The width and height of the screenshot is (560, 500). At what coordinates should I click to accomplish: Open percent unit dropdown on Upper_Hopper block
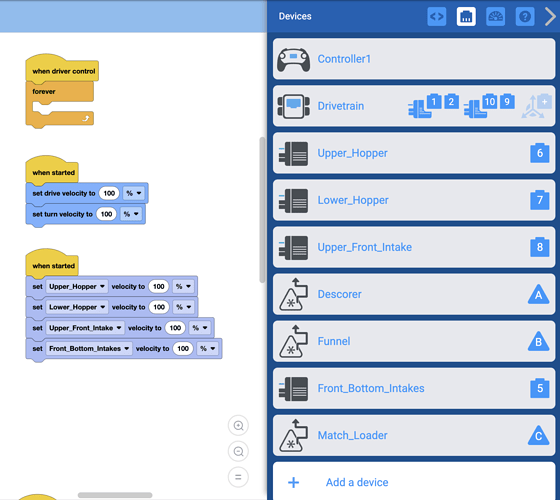(183, 286)
